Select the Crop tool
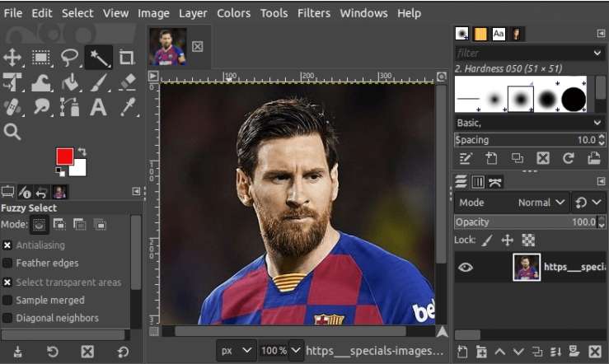Screen dimensions: 609x364 coord(127,57)
